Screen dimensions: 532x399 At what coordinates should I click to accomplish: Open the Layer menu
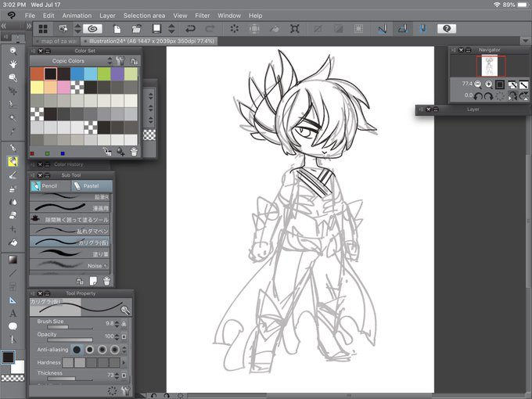[x=107, y=16]
